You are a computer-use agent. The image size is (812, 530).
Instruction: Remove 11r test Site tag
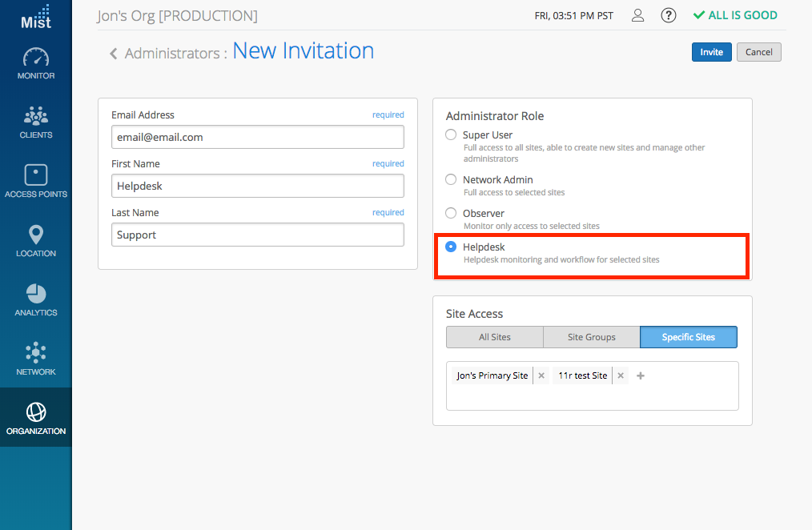click(621, 375)
